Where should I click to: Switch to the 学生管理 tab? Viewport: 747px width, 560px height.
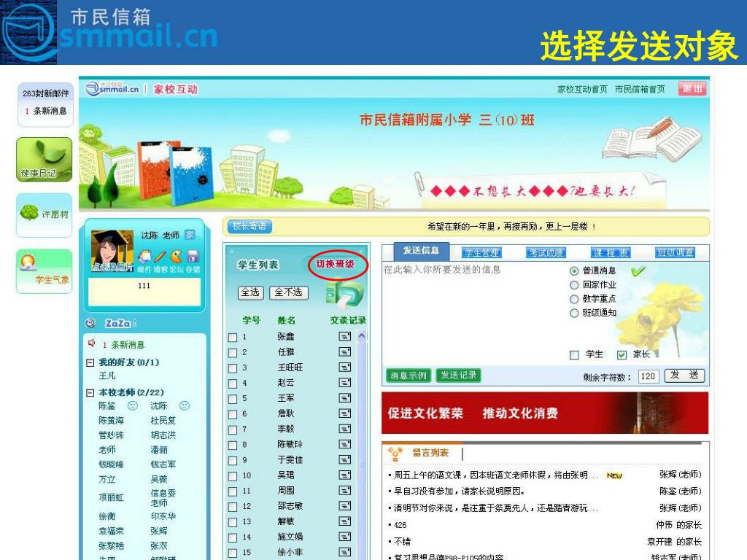(x=481, y=252)
